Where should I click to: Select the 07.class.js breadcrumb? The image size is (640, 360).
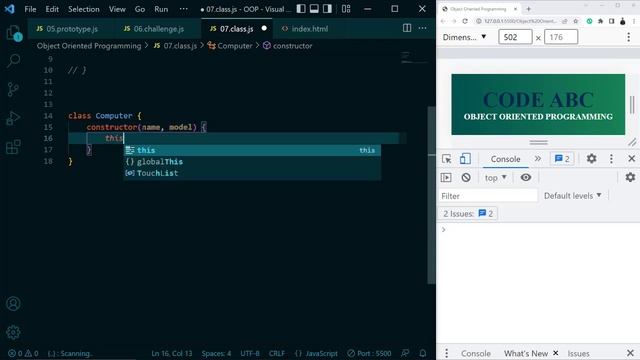(x=176, y=46)
